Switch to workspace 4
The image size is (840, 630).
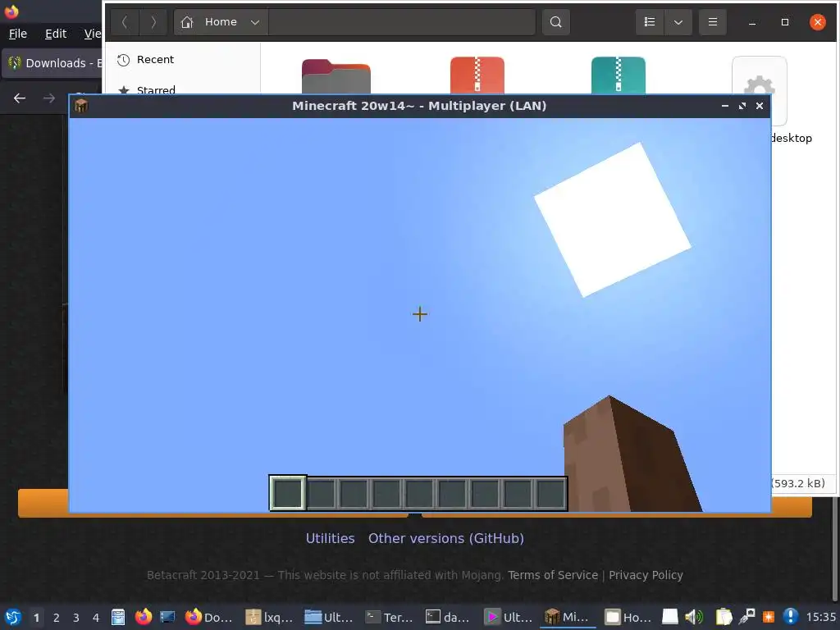point(96,618)
